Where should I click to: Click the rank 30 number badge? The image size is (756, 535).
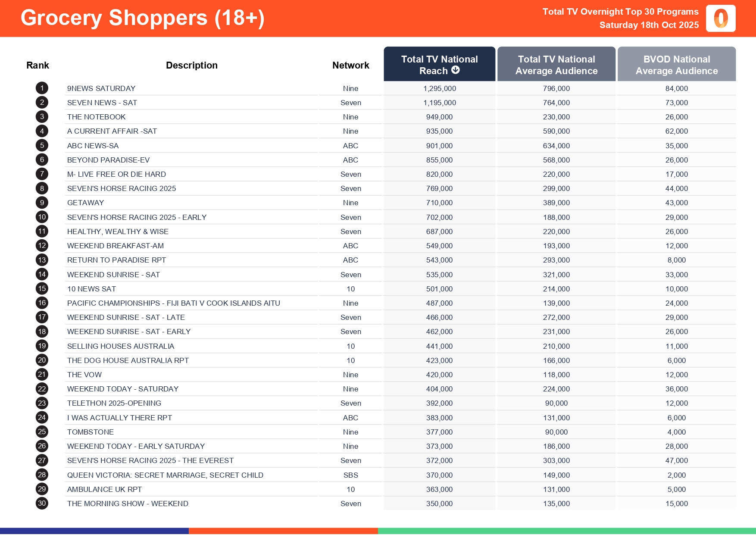(42, 504)
